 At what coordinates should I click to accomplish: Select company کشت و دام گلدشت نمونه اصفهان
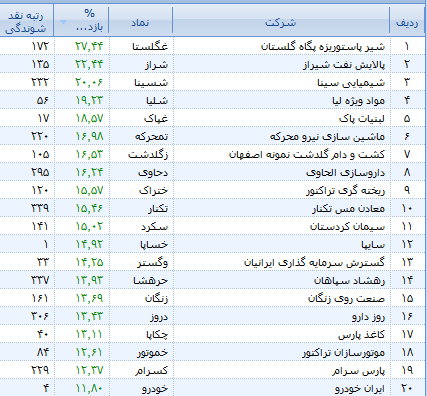[307, 154]
